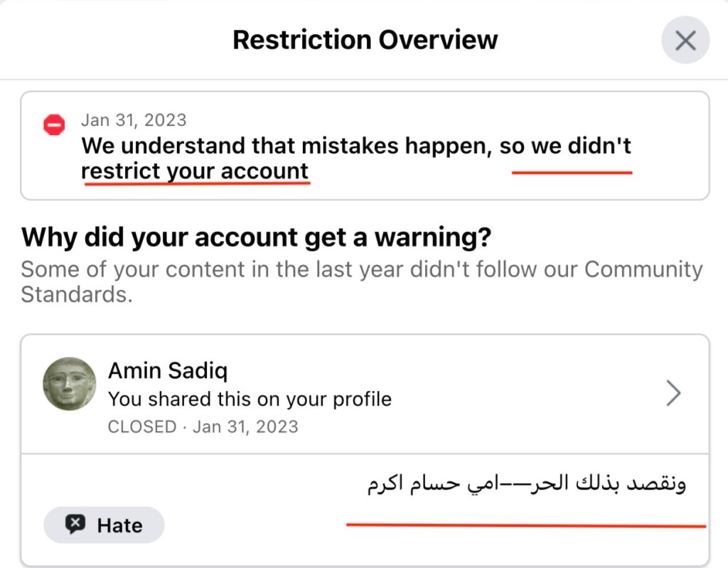The image size is (728, 568).
Task: Click the Restriction Overview title
Action: pos(365,40)
